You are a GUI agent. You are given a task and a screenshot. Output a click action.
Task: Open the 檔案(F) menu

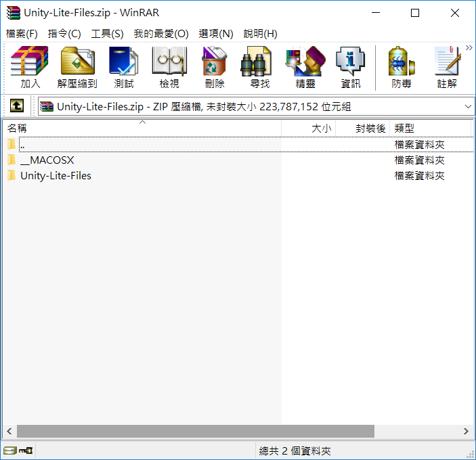(22, 34)
